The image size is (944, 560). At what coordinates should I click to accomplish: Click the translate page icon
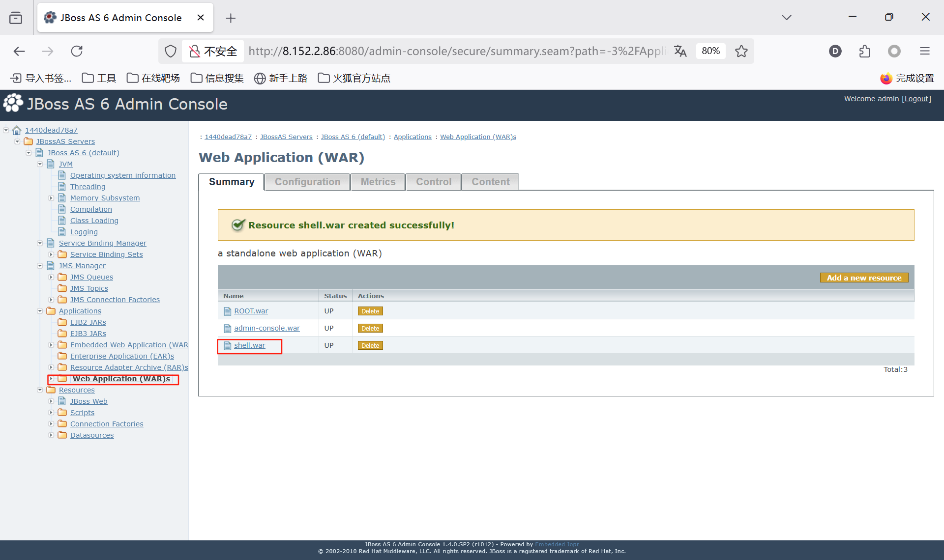coord(680,51)
